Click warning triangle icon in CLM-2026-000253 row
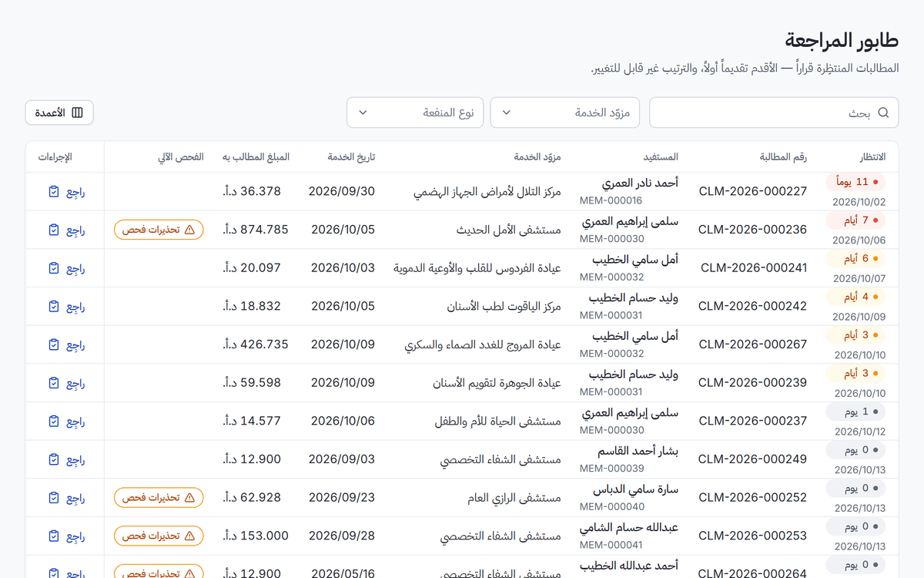The image size is (924, 578). coord(189,536)
